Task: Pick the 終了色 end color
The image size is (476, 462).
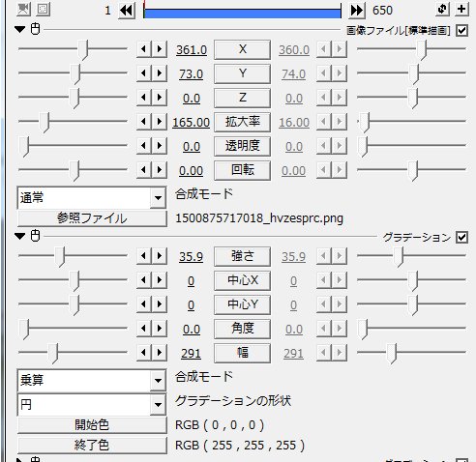Action: tap(92, 446)
